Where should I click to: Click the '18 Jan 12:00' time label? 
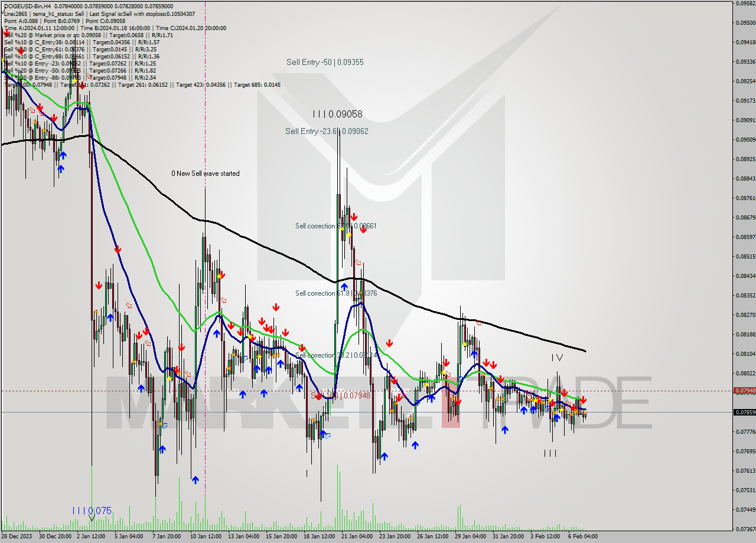[319, 536]
